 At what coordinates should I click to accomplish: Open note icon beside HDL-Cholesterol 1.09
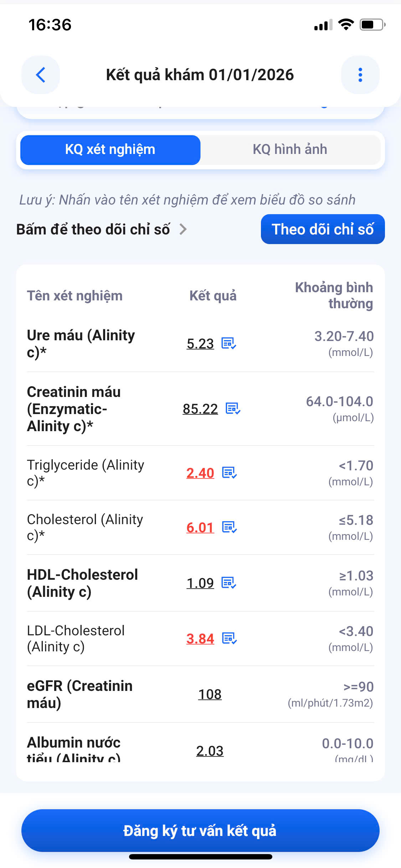[229, 583]
